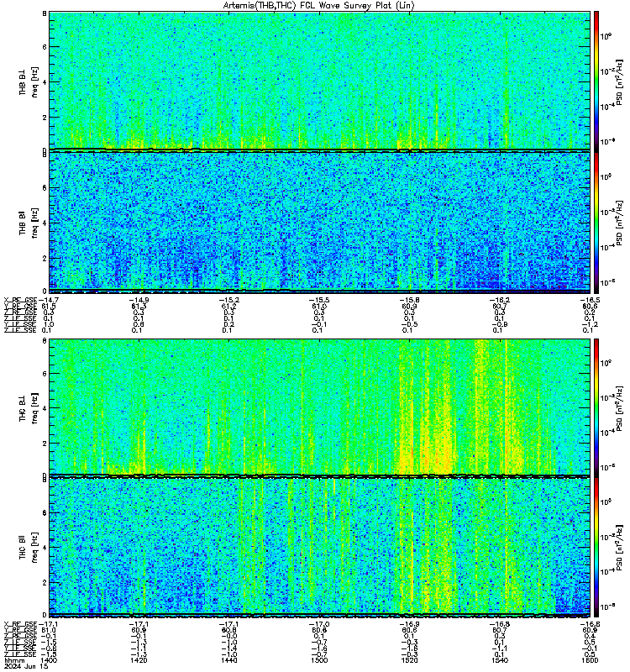
Task: Select the THB B-perpendicular spectrogram panel
Action: pos(319,81)
